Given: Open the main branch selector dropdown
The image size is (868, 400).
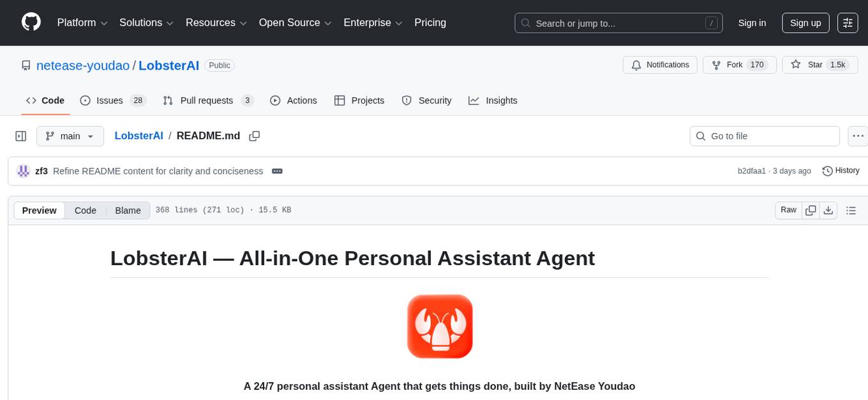Looking at the screenshot, I should tap(70, 136).
